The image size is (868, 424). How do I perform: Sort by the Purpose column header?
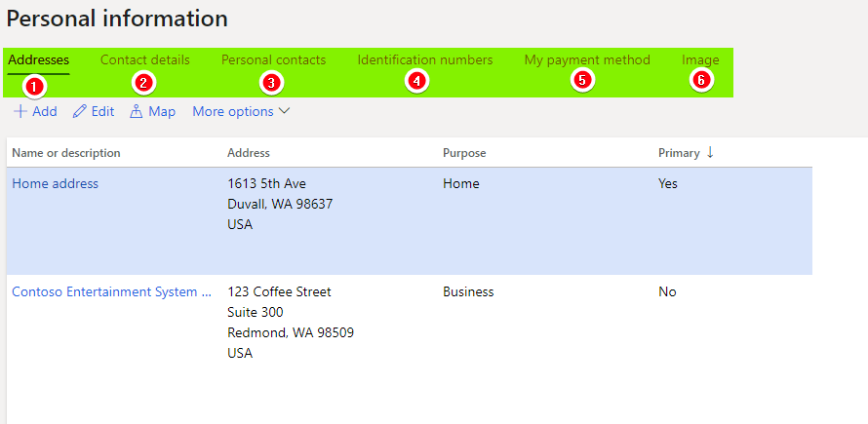[464, 153]
